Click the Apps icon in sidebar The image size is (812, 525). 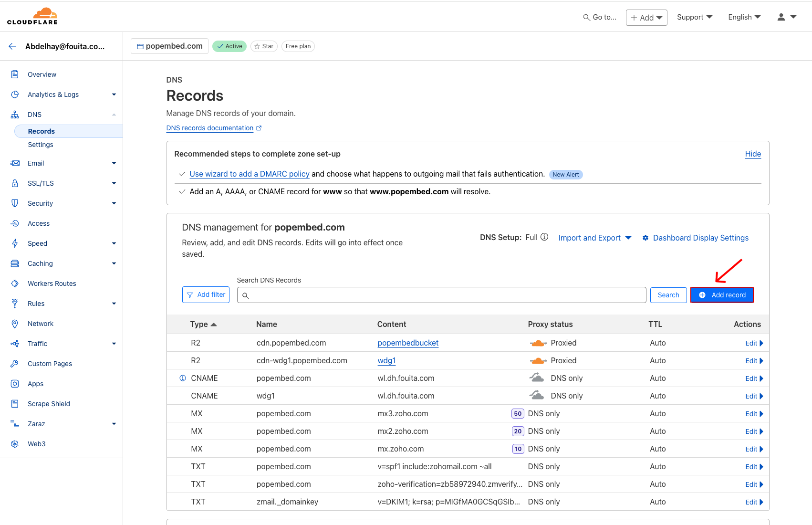(15, 384)
